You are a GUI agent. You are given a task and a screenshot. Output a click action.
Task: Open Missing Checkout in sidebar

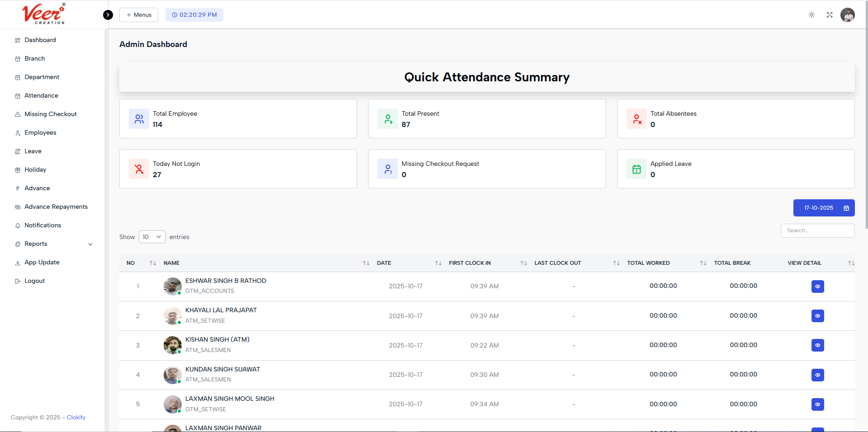(50, 114)
